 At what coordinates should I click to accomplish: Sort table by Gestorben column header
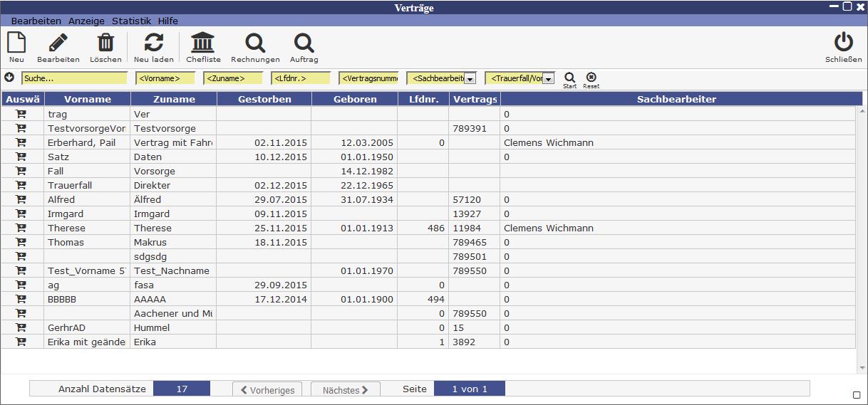[x=264, y=99]
